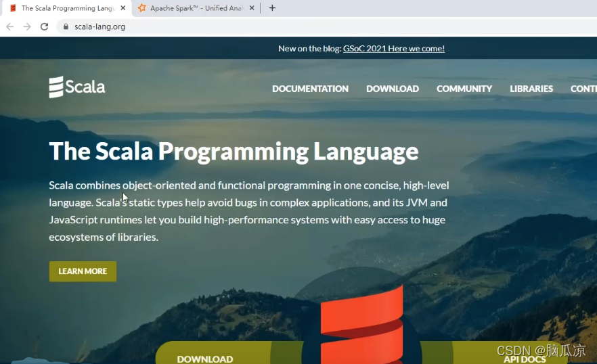Click the browser back arrow
Image resolution: width=597 pixels, height=364 pixels.
(x=10, y=26)
